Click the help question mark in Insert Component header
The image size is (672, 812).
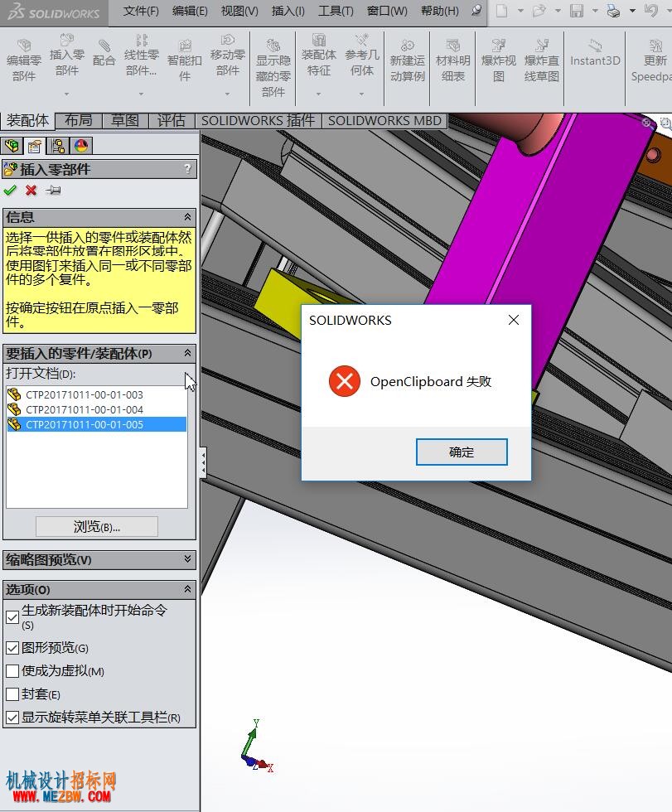coord(187,169)
